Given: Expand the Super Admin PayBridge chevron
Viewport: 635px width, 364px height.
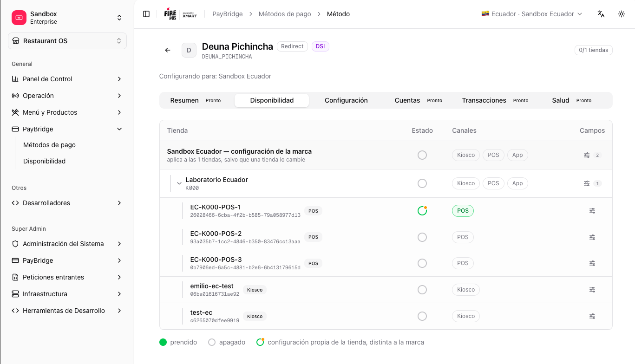Looking at the screenshot, I should pos(119,260).
